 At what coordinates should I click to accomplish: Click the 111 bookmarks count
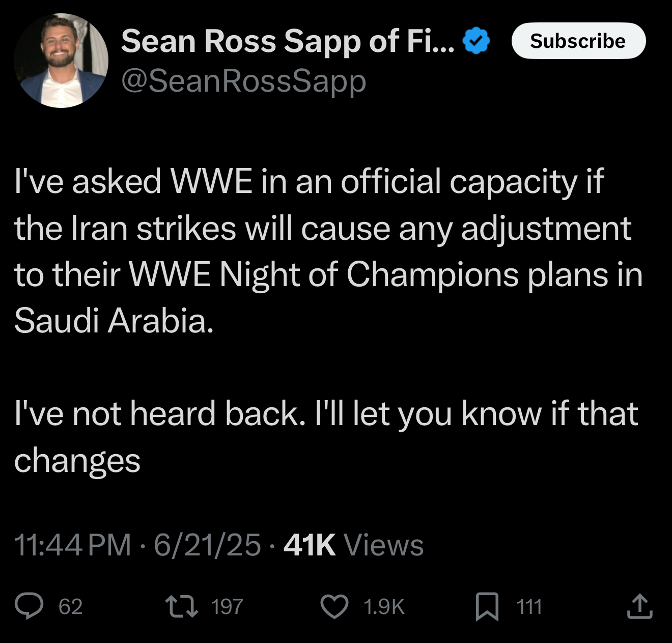click(529, 607)
